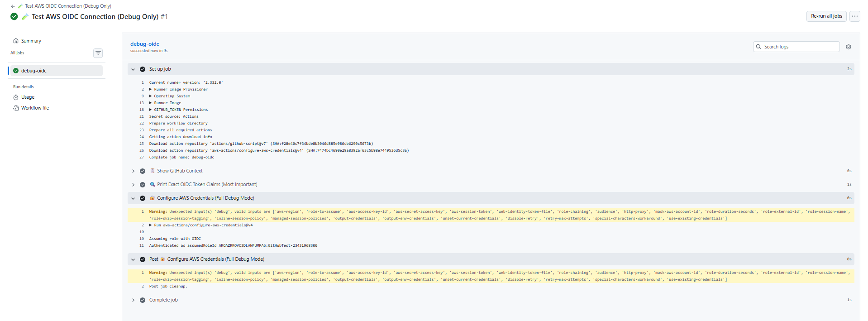Click log line downloading aws-actions/configure-aws-credentials@v4
868x321 pixels.
click(x=279, y=150)
